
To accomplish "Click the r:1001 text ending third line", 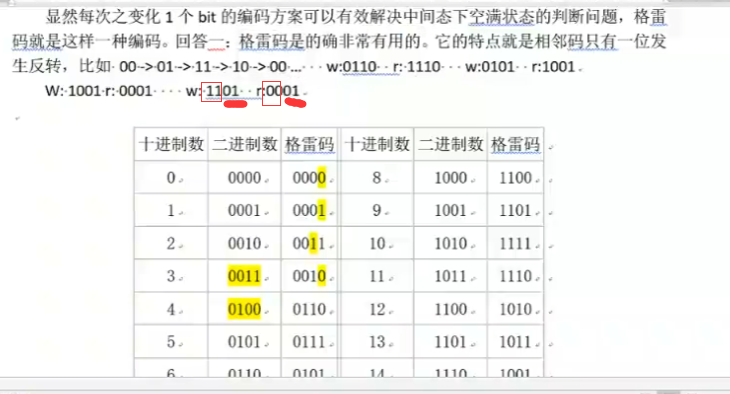I will [x=553, y=67].
